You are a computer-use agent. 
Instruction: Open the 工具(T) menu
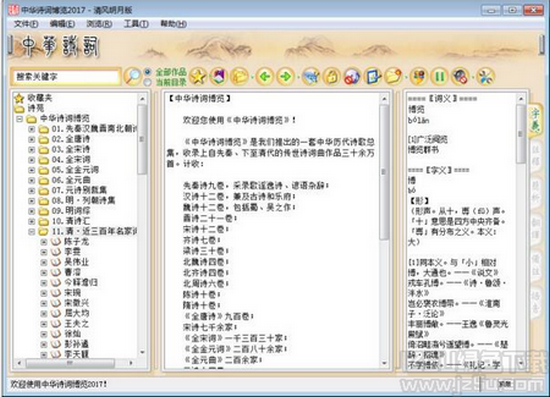pyautogui.click(x=136, y=24)
